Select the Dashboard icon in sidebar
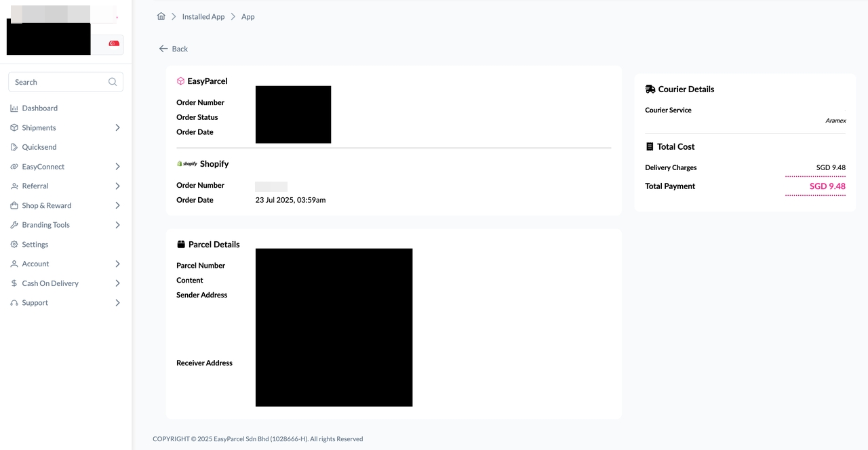 click(x=15, y=108)
